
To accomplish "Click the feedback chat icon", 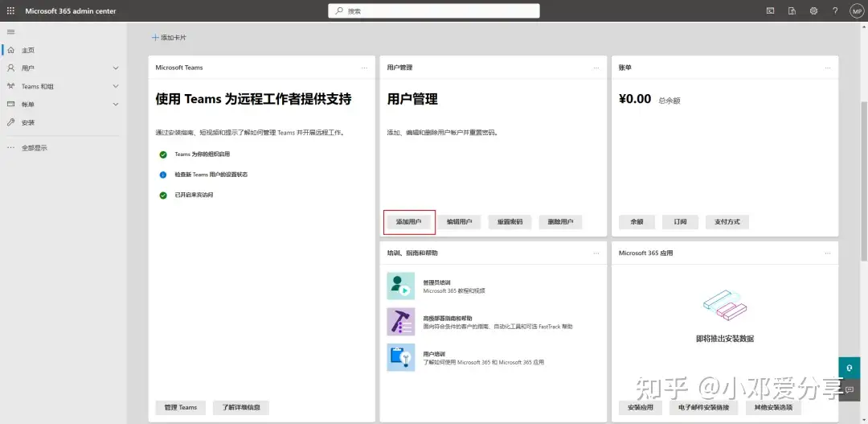I will (x=850, y=389).
